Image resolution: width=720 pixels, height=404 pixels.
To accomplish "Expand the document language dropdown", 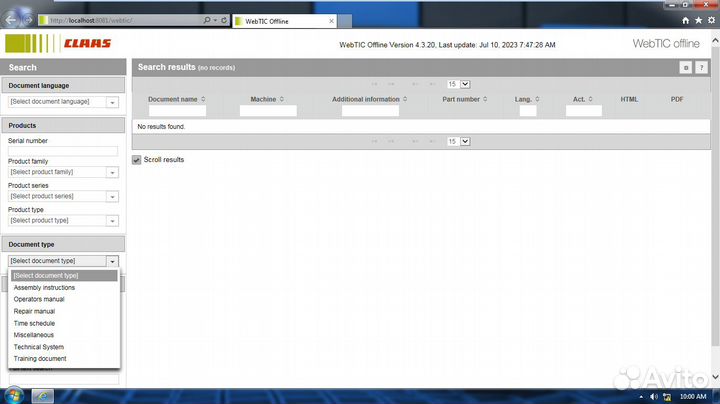I will tap(112, 102).
